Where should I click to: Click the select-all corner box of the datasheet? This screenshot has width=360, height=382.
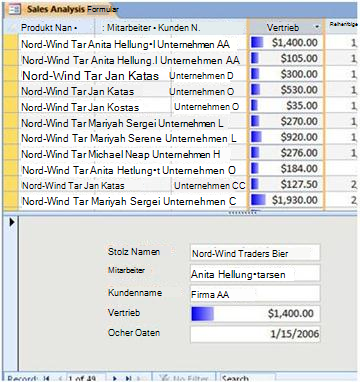point(11,27)
